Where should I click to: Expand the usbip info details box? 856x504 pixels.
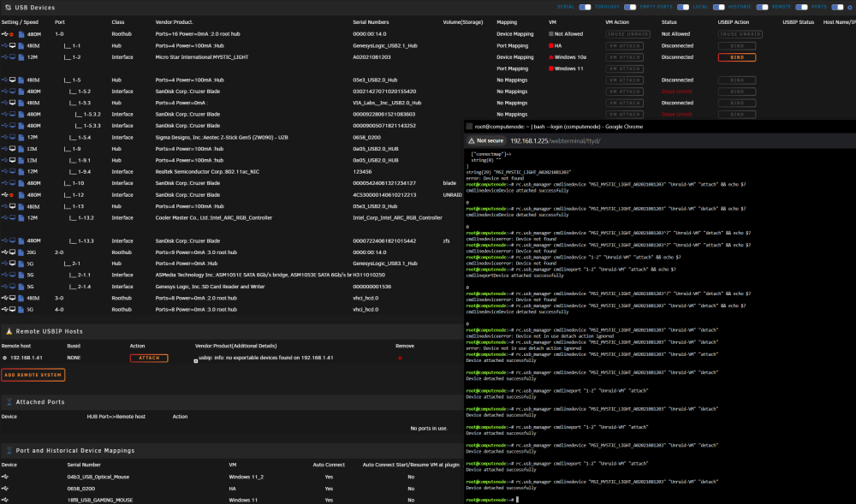(x=195, y=361)
